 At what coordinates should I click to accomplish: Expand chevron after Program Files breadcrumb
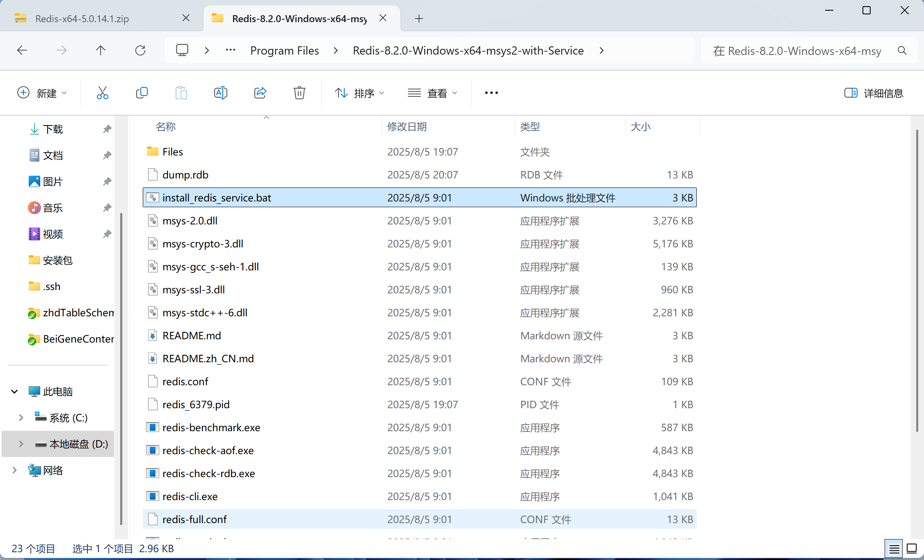tap(336, 50)
